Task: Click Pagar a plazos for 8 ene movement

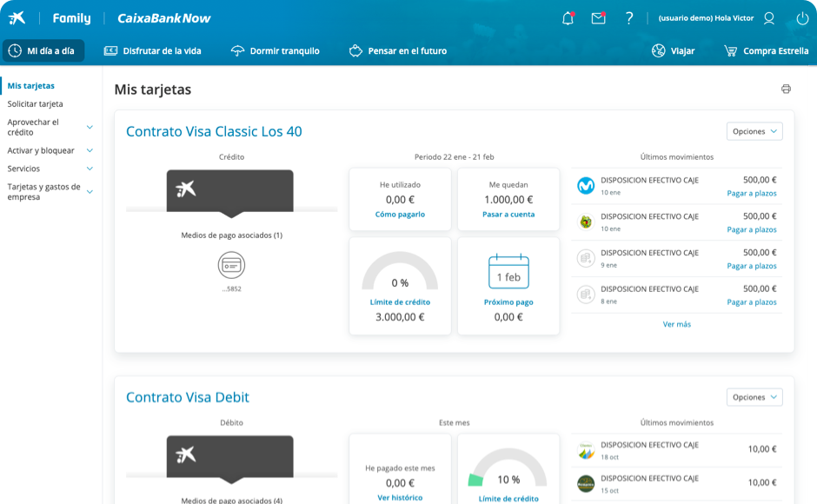Action: [x=752, y=302]
